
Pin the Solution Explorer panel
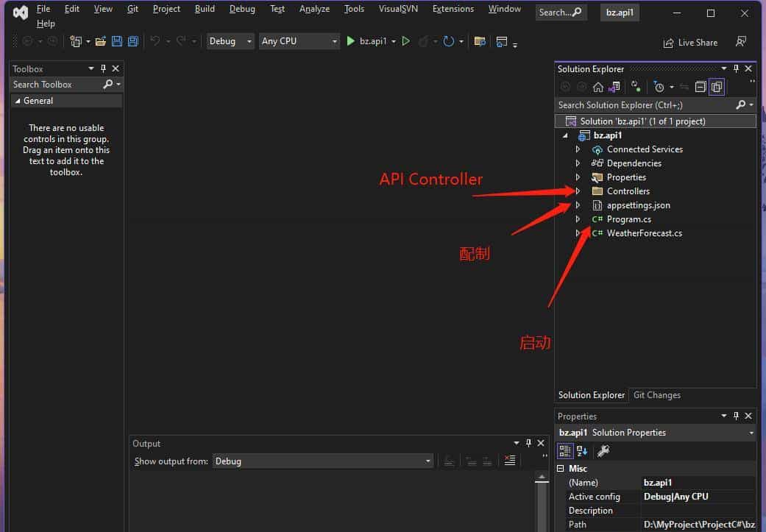point(737,68)
